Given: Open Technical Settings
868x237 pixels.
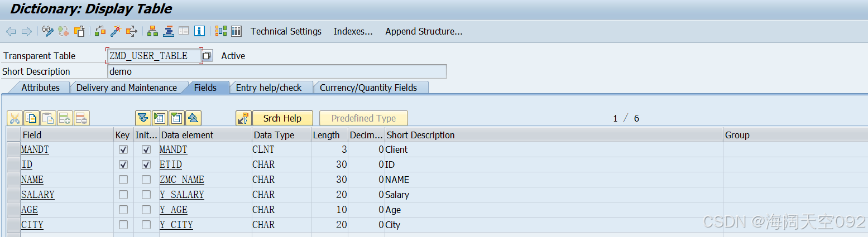Looking at the screenshot, I should click(x=286, y=31).
